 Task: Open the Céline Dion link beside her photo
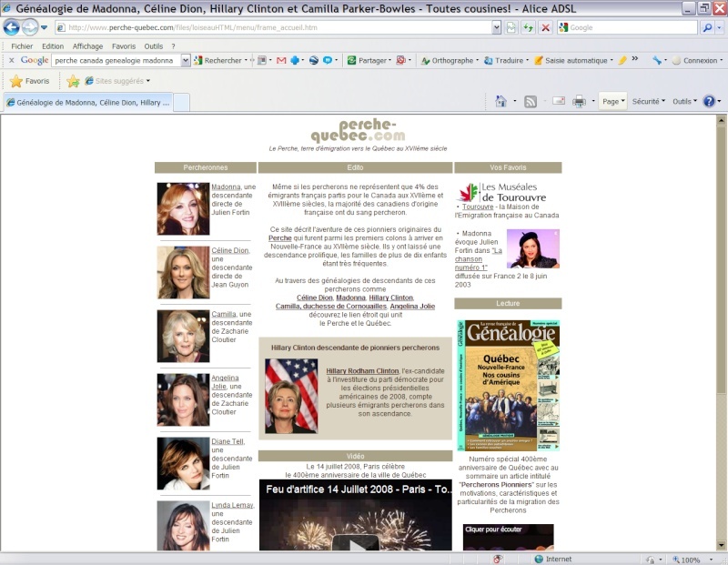[230, 250]
